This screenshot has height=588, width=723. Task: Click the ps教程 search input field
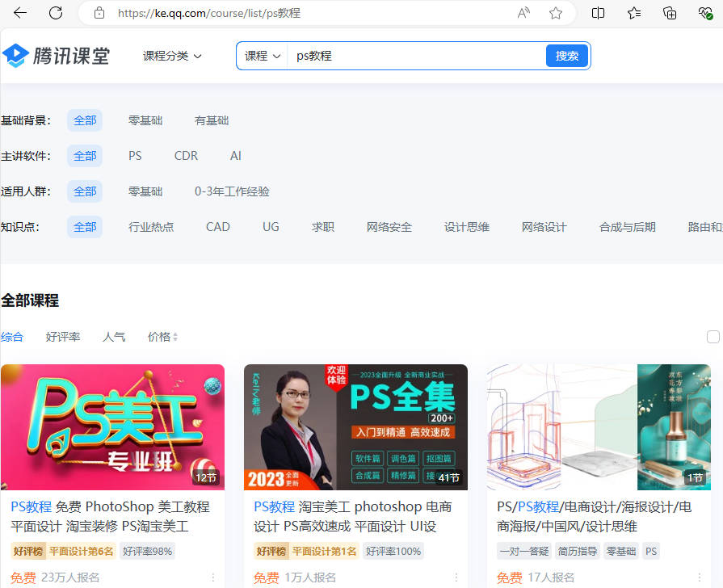coord(415,56)
